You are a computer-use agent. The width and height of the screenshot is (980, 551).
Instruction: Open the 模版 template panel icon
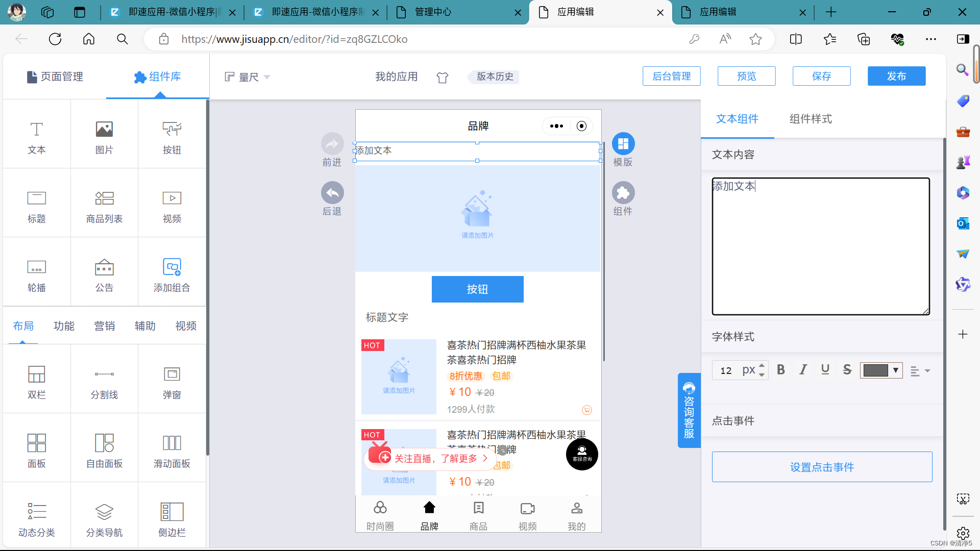click(623, 144)
